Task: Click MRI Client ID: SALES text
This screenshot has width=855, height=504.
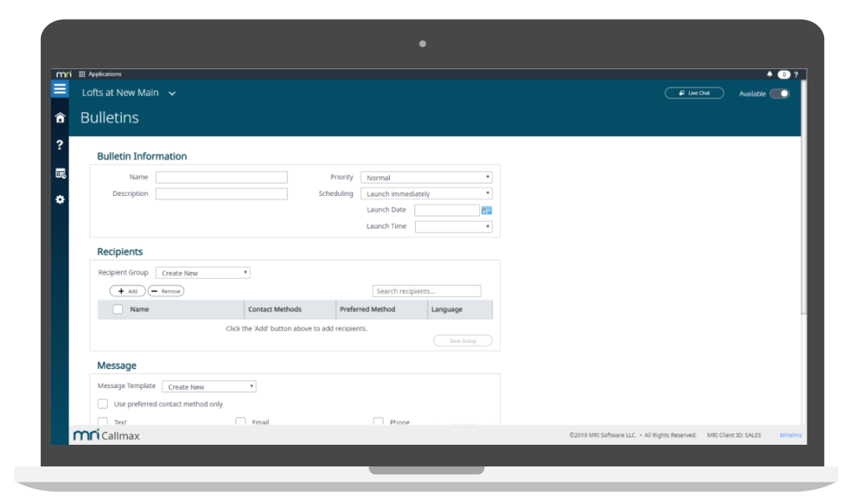Action: click(734, 436)
